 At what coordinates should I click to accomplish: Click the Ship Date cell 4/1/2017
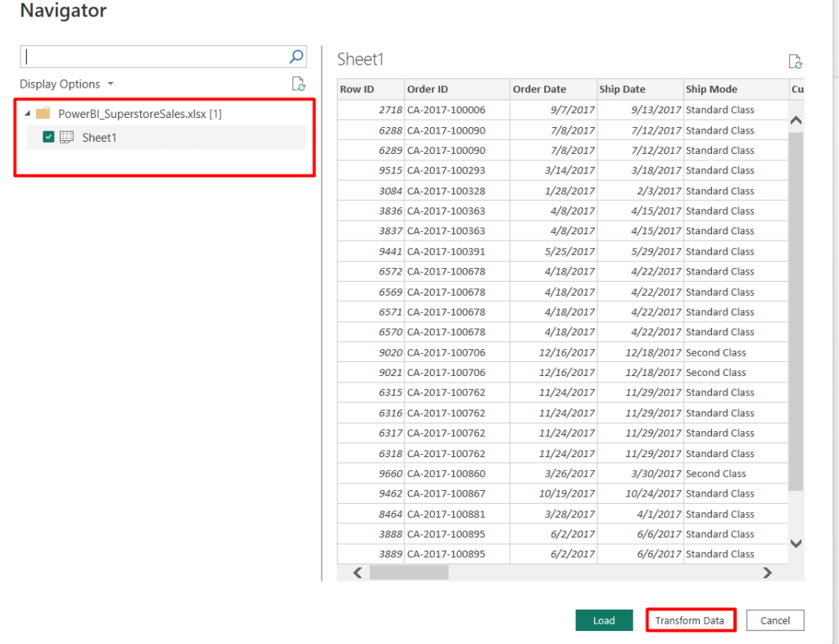[x=640, y=514]
